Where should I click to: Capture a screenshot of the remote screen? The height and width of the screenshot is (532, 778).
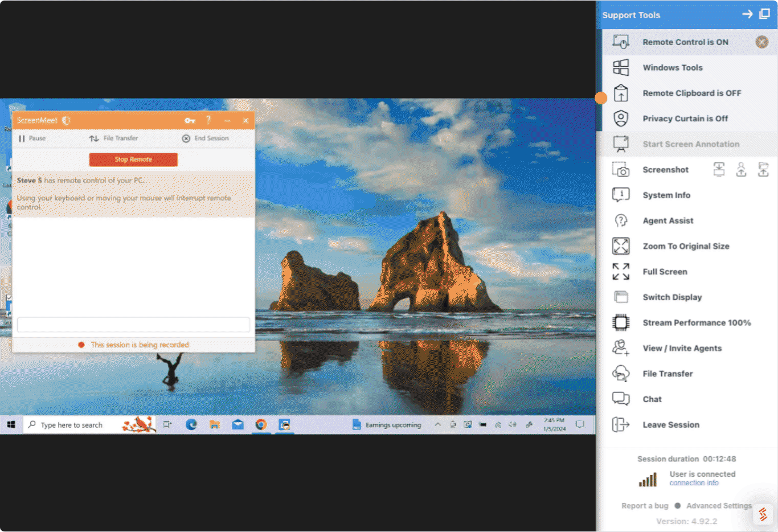pos(665,169)
